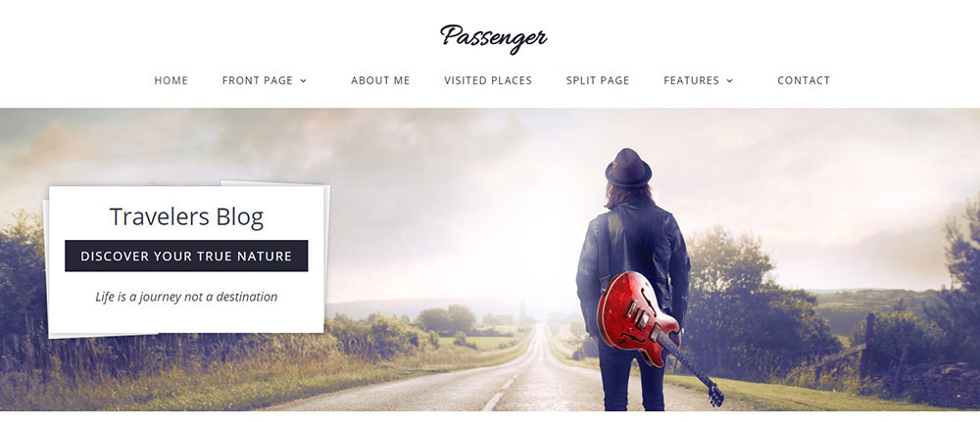Expand the chevron beside FEATURES
980x422 pixels.
click(729, 80)
